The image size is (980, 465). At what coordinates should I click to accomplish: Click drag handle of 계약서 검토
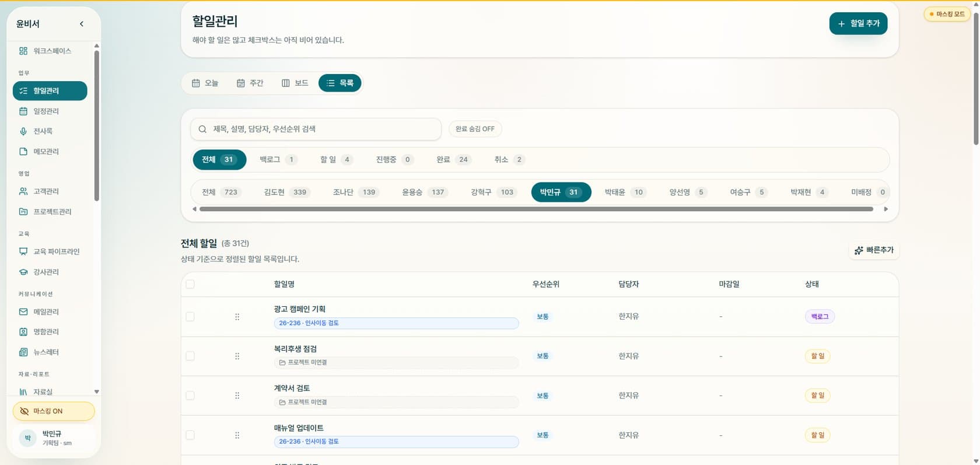pyautogui.click(x=237, y=396)
